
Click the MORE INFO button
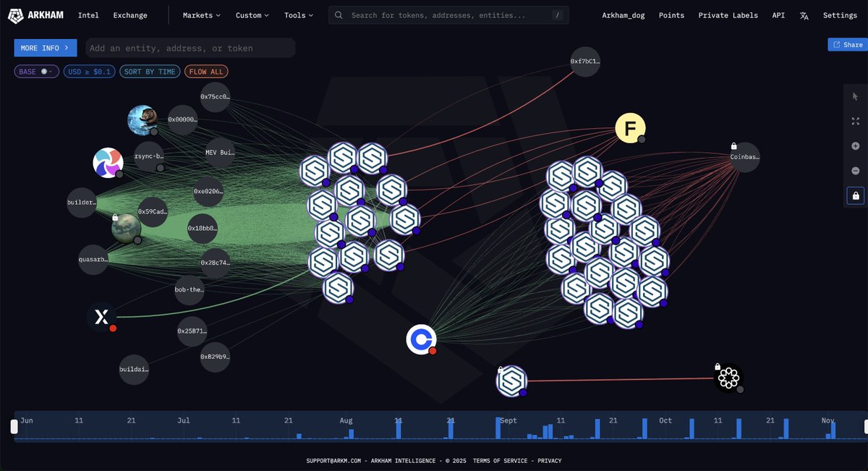[46, 48]
